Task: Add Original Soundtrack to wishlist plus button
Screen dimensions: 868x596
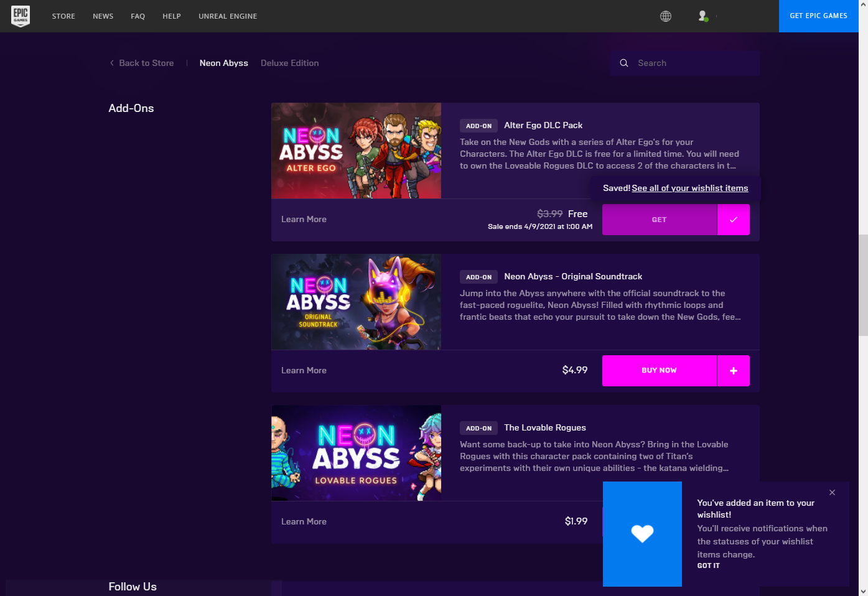Action: click(734, 371)
